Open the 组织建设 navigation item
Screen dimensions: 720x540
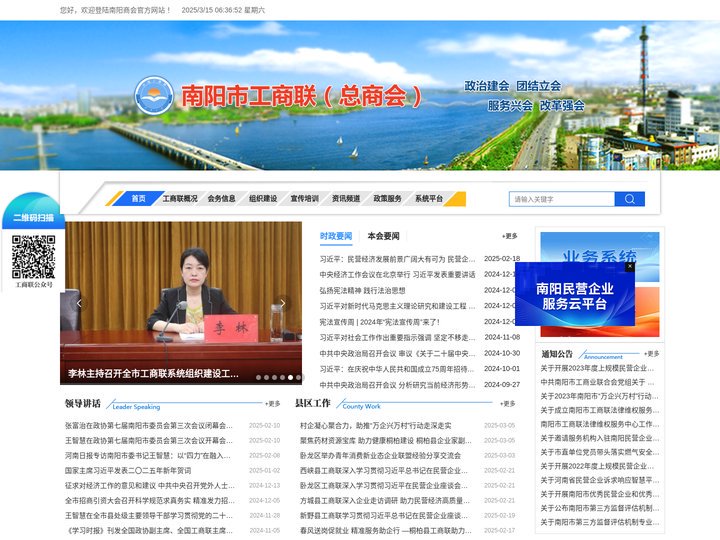(263, 198)
